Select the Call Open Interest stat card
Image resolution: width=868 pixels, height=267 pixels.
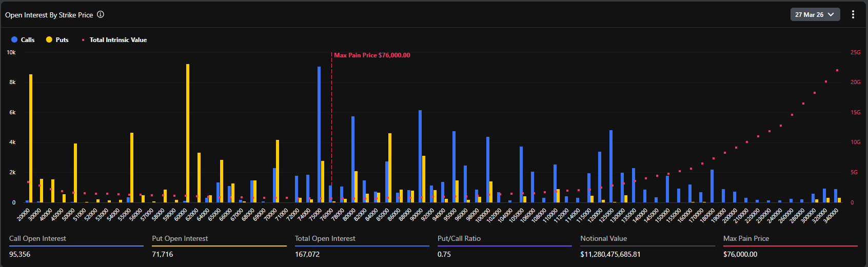(76, 247)
